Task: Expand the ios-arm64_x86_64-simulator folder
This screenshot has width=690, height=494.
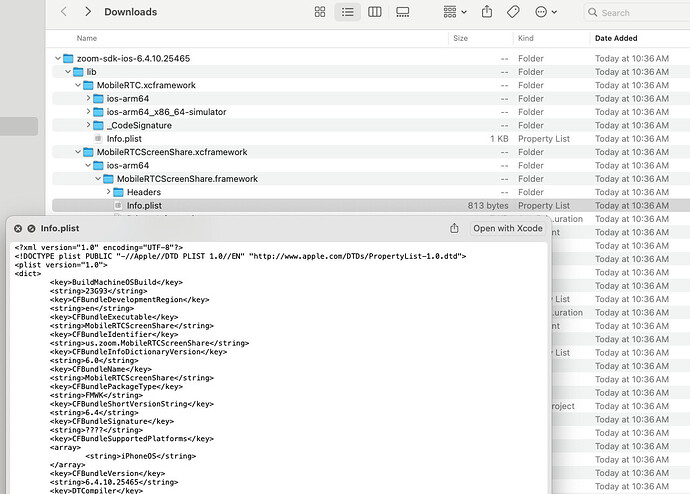Action: point(88,112)
